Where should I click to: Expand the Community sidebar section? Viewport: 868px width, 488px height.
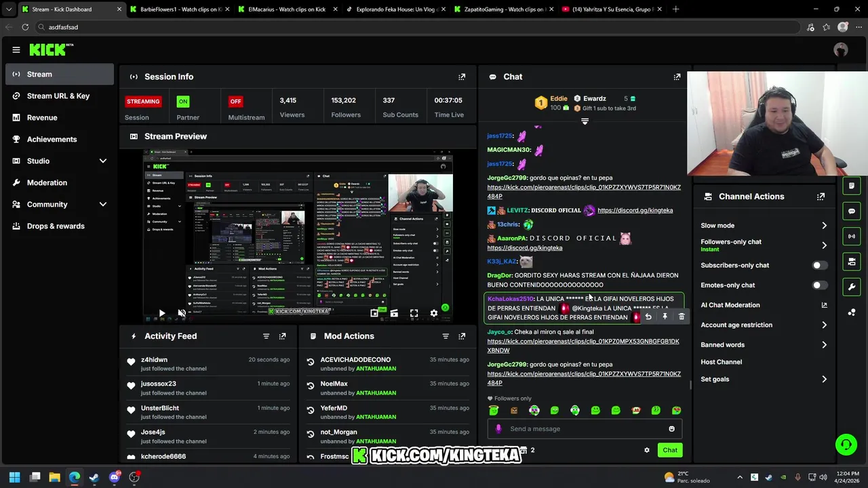click(x=103, y=204)
